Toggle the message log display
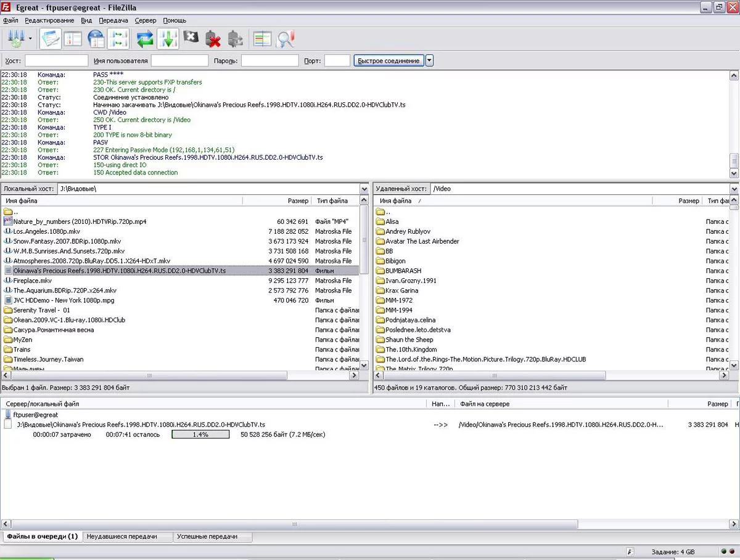Screen dimensions: 740x560 point(51,39)
